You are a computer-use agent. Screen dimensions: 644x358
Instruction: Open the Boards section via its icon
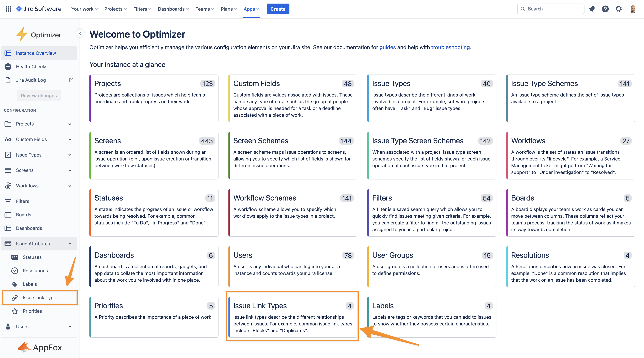click(x=8, y=215)
